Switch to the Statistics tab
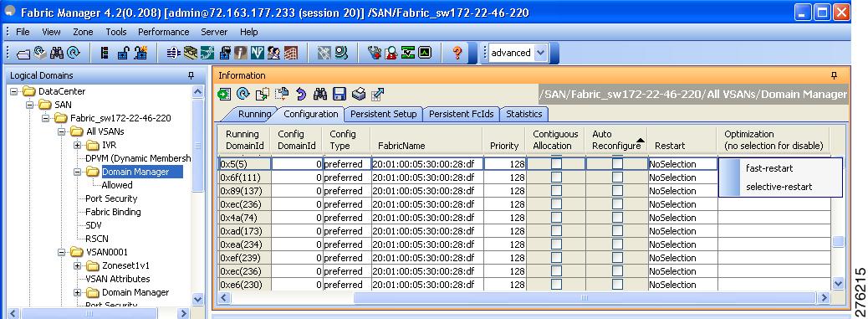Image resolution: width=868 pixels, height=319 pixels. pos(523,114)
